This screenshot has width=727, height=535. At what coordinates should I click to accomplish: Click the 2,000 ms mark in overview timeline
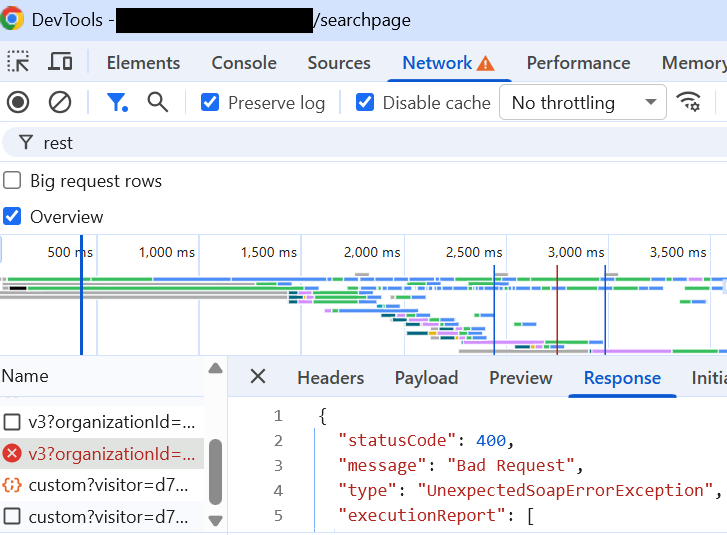tap(372, 252)
